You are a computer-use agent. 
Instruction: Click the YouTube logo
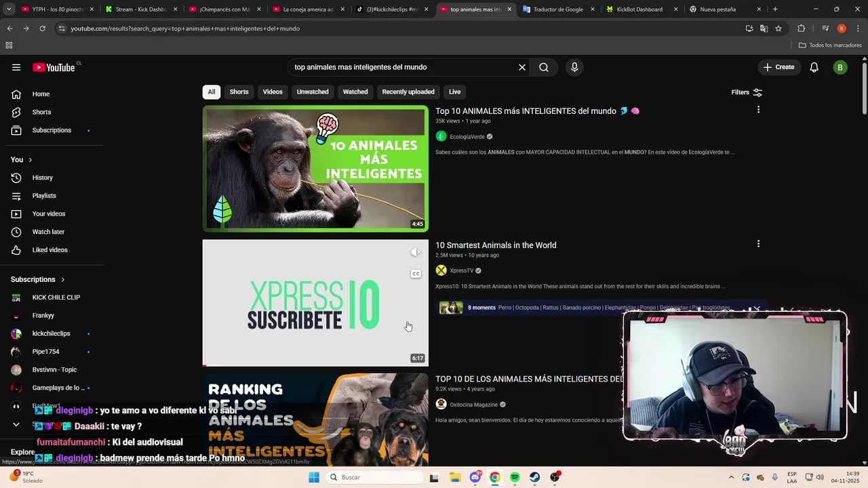pos(54,67)
